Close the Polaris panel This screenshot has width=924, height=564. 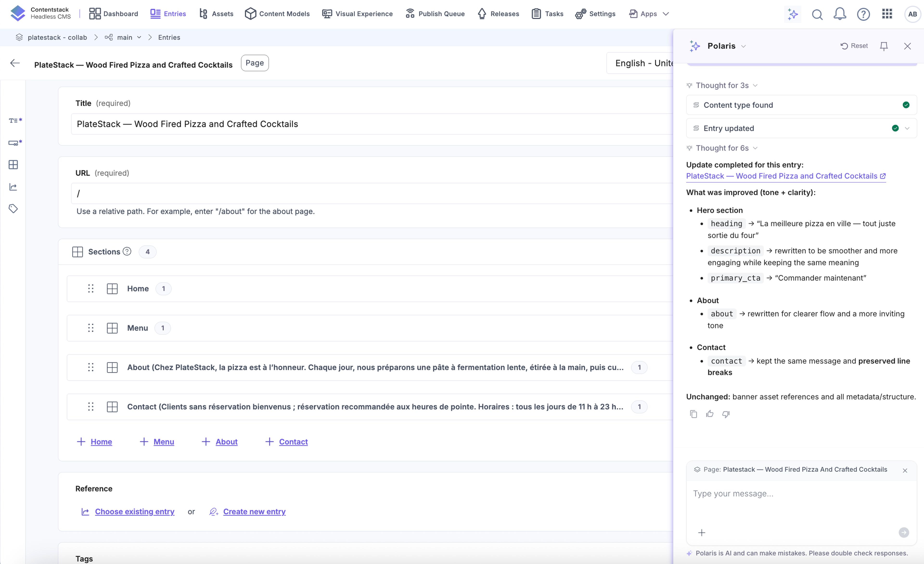(x=907, y=46)
